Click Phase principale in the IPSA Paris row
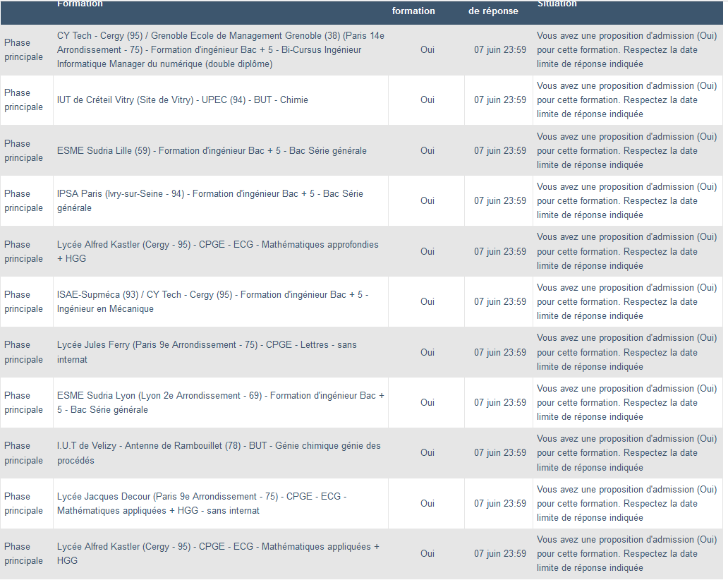 coord(24,200)
